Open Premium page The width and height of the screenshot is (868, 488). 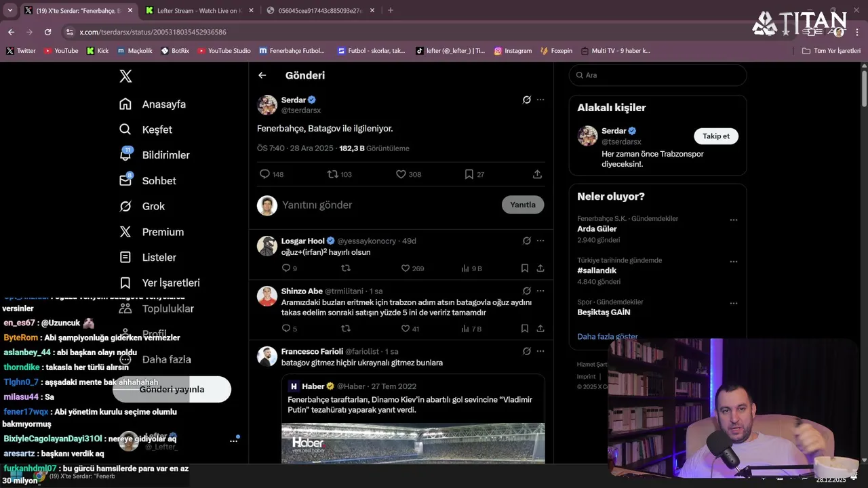[151, 232]
